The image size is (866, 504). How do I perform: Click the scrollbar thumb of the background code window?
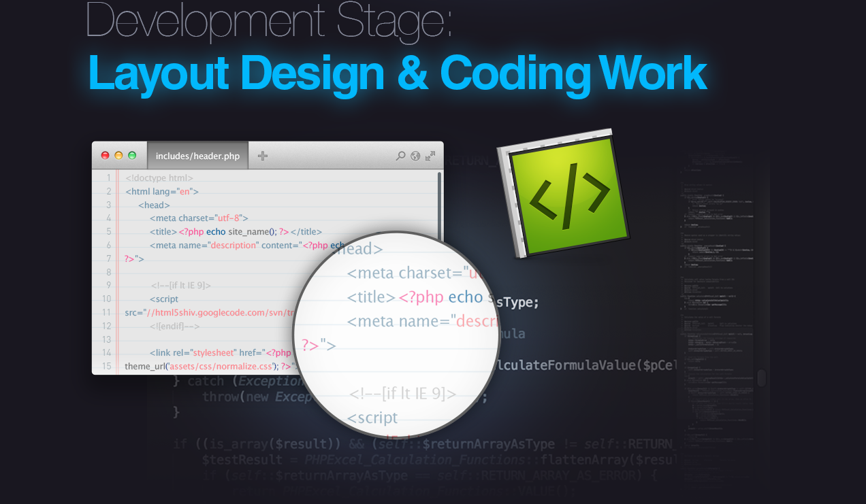762,377
